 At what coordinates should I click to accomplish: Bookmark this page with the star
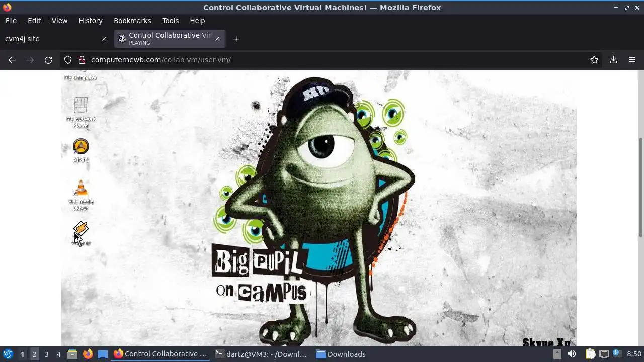594,60
